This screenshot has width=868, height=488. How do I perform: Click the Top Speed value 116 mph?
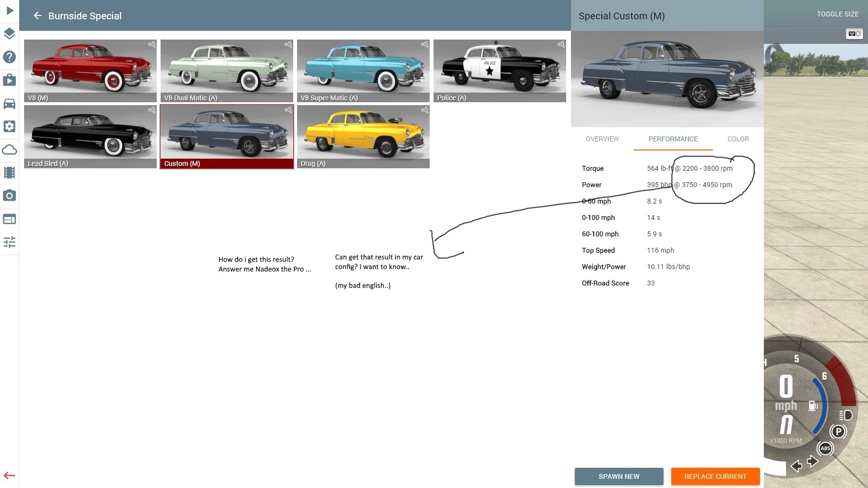(x=661, y=250)
